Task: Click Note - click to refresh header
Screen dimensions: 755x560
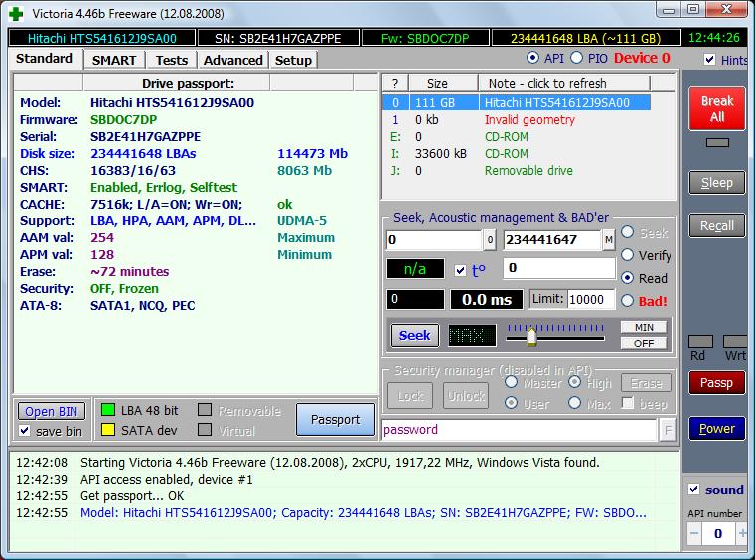Action: (x=564, y=83)
